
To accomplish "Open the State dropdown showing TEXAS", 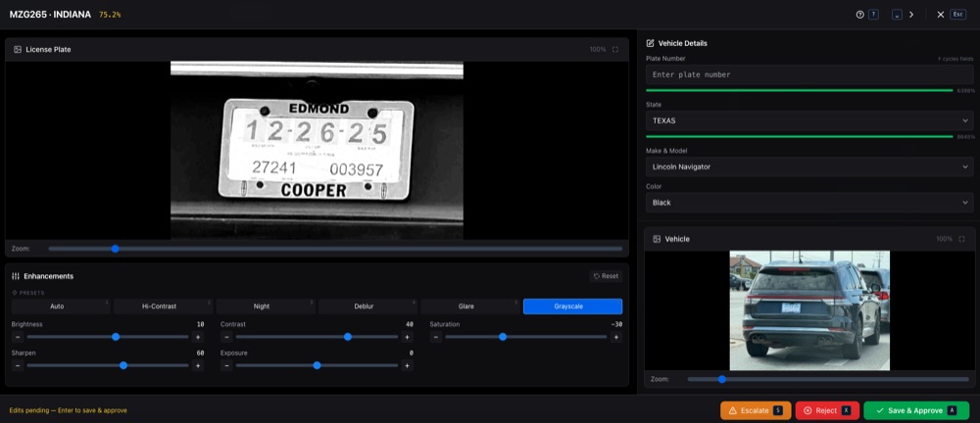I will [808, 120].
